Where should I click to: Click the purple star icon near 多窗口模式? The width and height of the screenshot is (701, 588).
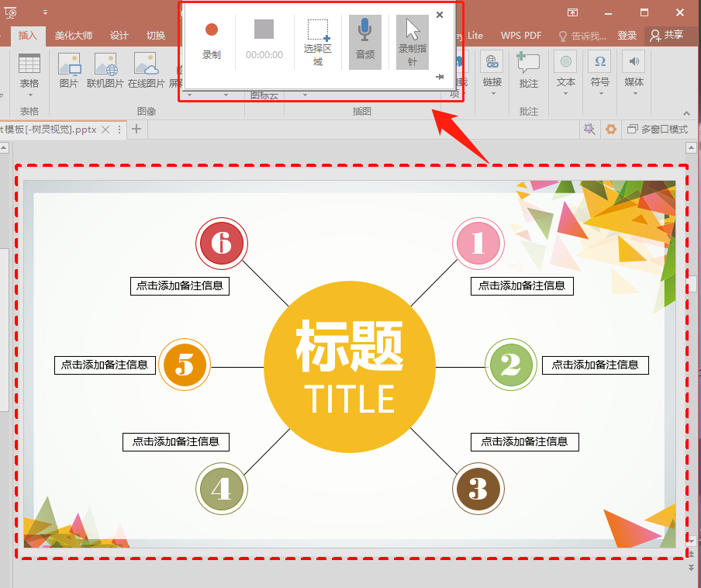click(x=589, y=130)
